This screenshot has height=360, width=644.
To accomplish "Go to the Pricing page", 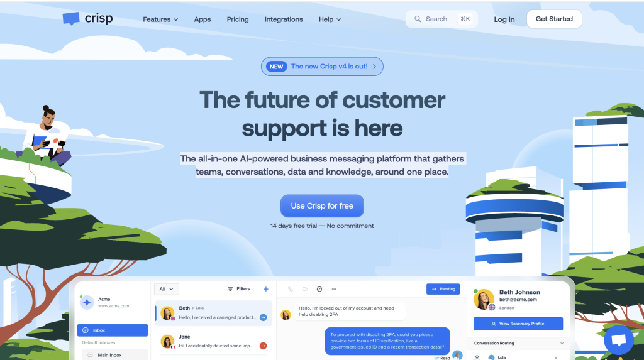I will pos(237,19).
